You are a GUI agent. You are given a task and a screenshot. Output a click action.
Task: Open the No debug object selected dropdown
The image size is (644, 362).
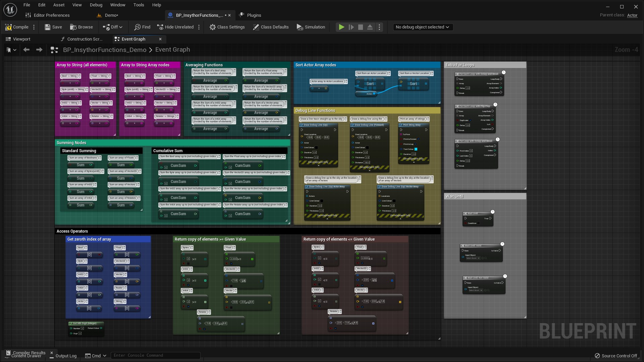point(423,27)
